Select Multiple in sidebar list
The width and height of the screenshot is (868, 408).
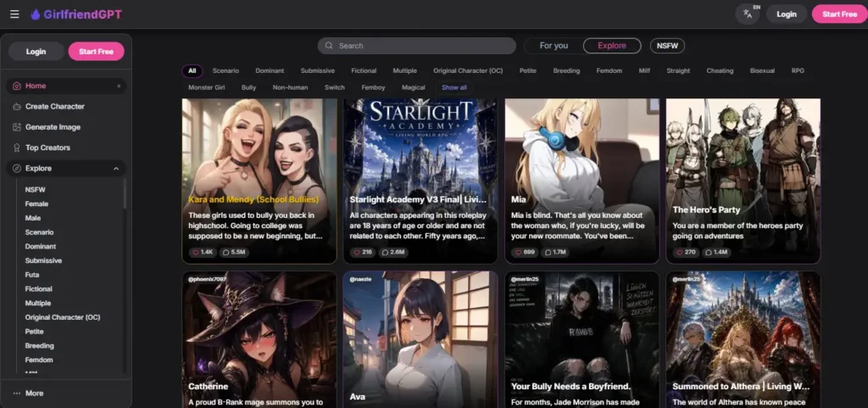pos(37,304)
